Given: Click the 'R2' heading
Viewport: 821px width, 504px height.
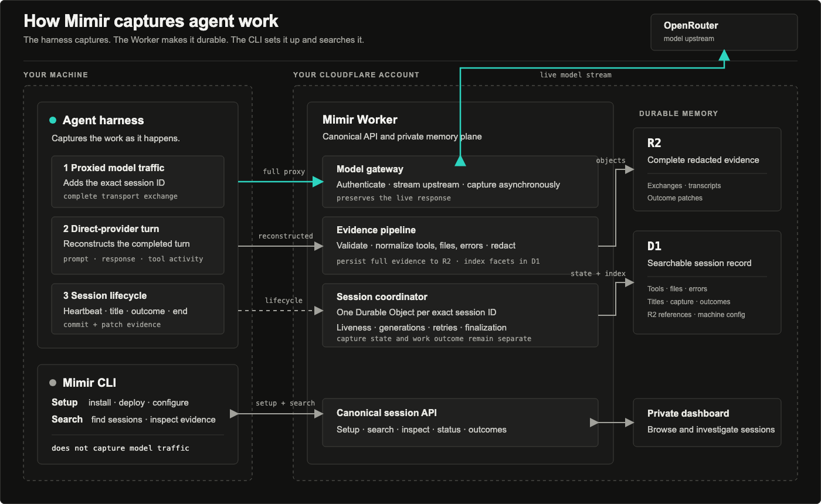Looking at the screenshot, I should pyautogui.click(x=654, y=143).
